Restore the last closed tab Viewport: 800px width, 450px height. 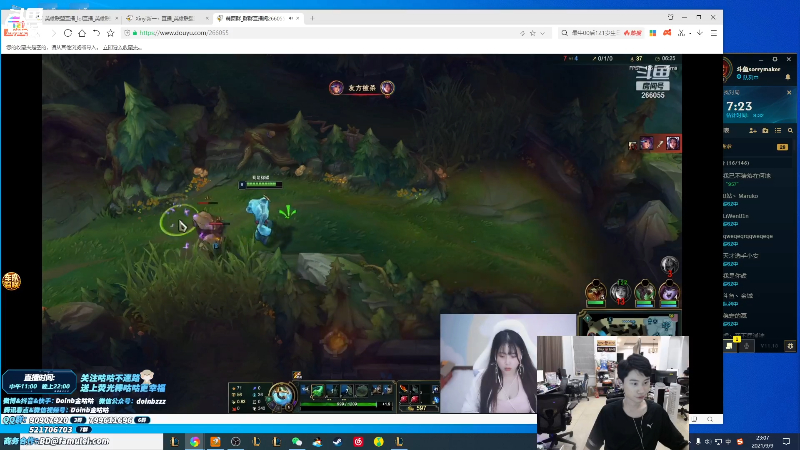[96, 33]
